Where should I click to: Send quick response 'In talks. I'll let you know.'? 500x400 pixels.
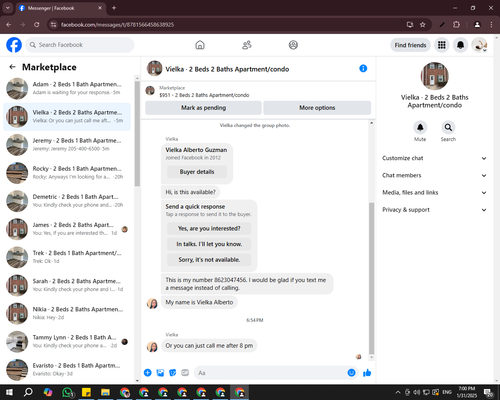(209, 244)
